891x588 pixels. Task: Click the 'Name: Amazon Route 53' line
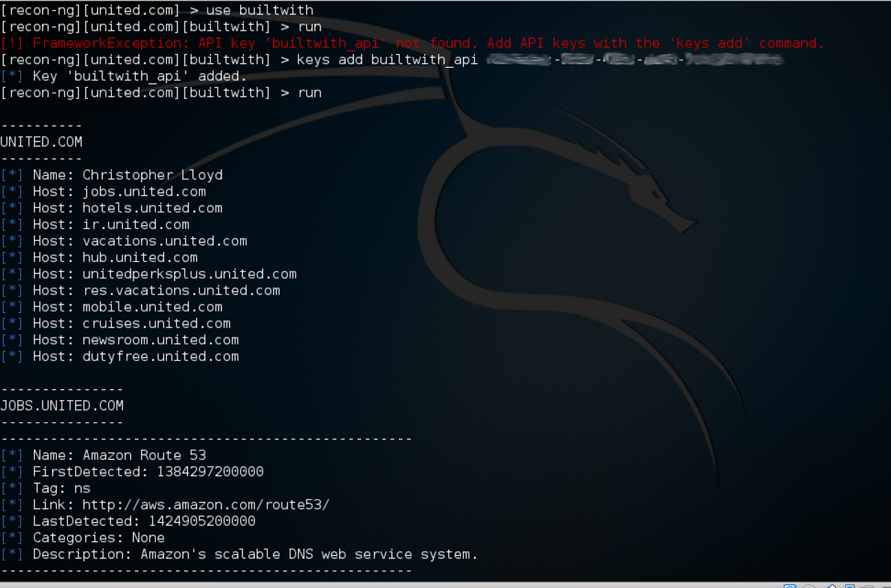pos(103,456)
